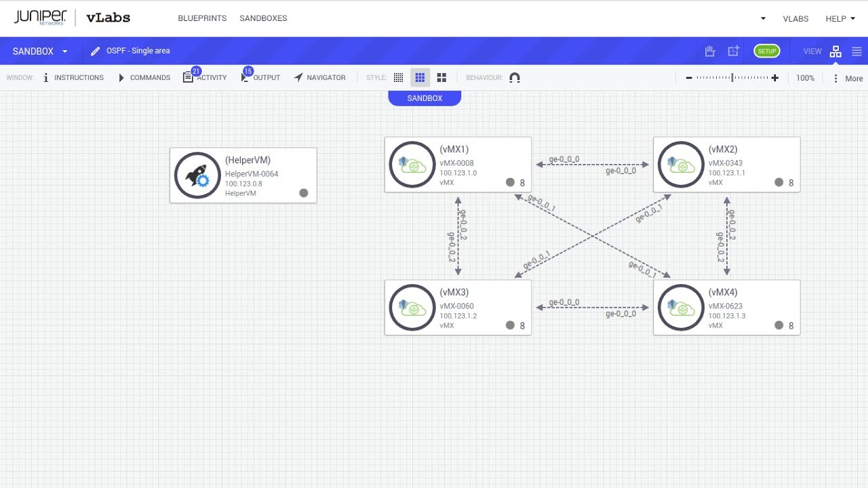Click the vMX-0623 device name
Screen dimensions: 868x488
pos(726,306)
